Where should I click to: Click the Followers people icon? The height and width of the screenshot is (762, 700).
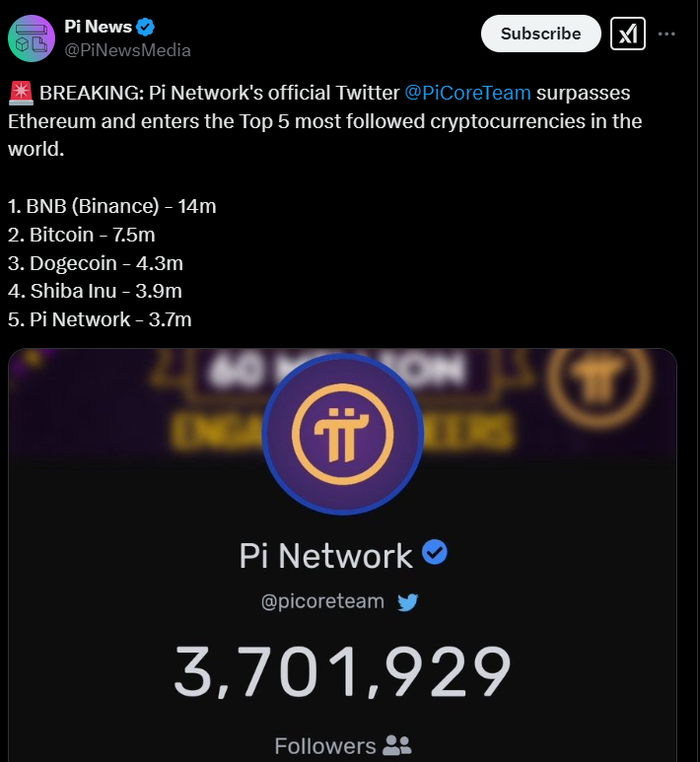tap(396, 745)
